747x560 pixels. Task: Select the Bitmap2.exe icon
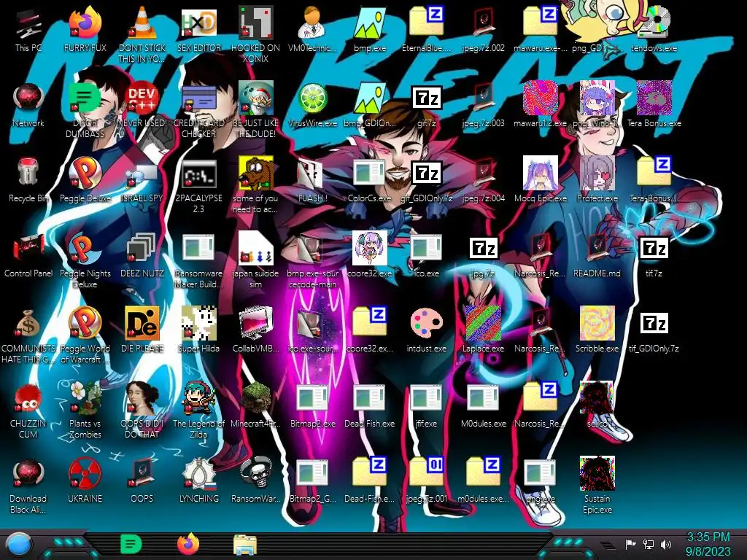[x=312, y=405]
